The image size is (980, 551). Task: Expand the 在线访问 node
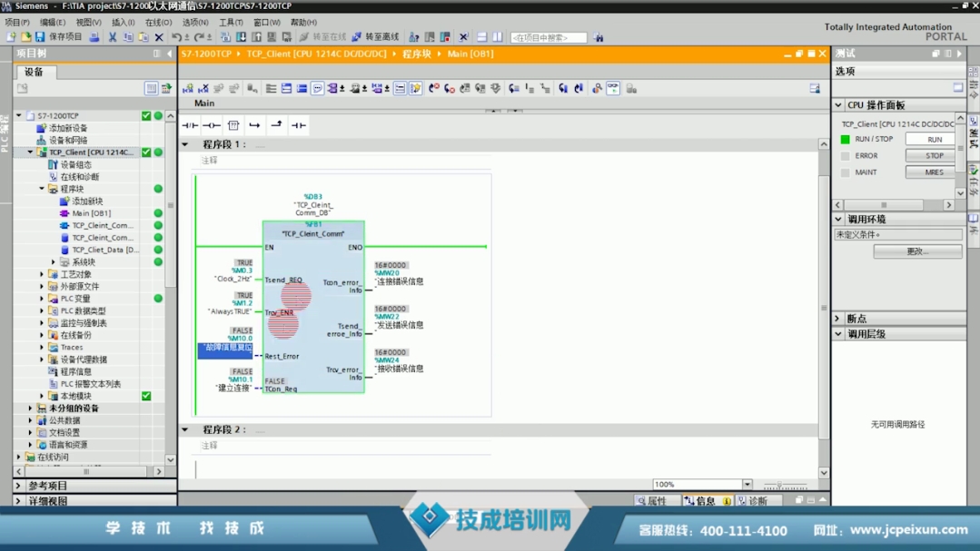19,457
